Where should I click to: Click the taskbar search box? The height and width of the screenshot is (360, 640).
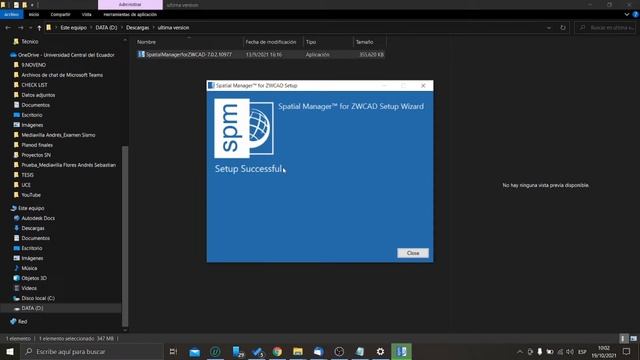pos(92,351)
